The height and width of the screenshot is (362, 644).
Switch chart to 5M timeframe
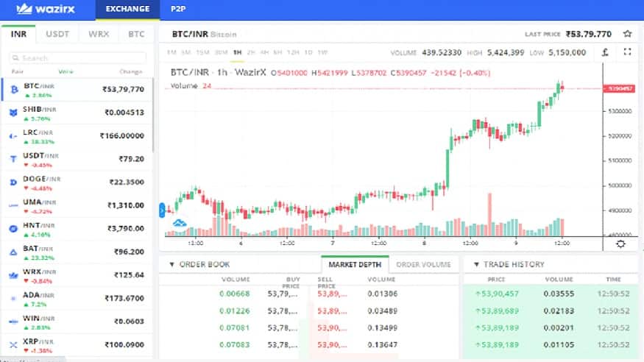click(185, 52)
